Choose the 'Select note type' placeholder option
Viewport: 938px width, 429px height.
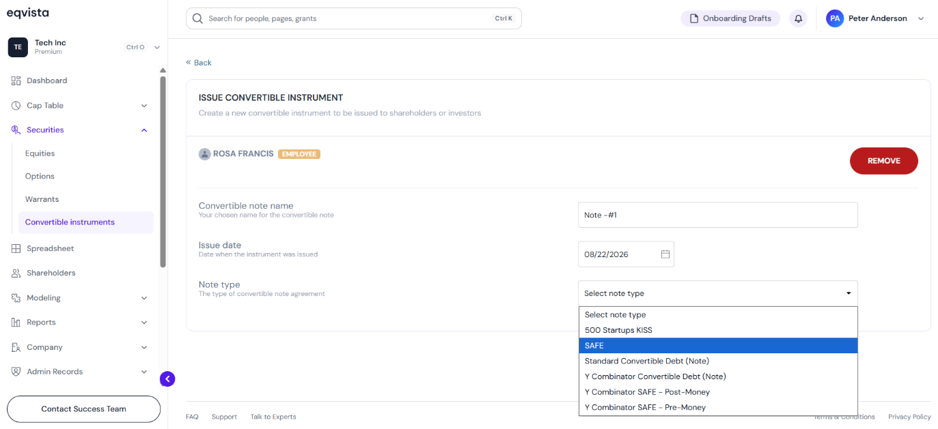tap(718, 315)
